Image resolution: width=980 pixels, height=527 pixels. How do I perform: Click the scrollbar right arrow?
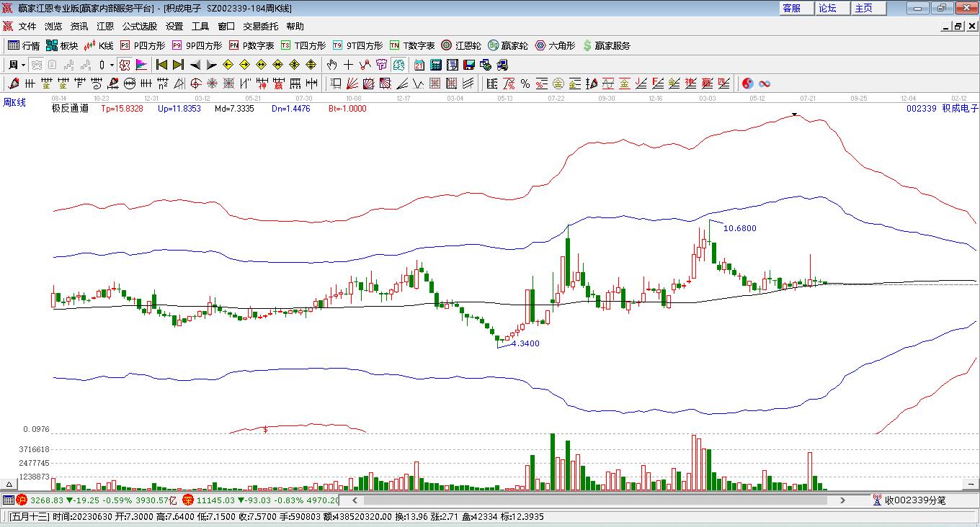[842, 500]
